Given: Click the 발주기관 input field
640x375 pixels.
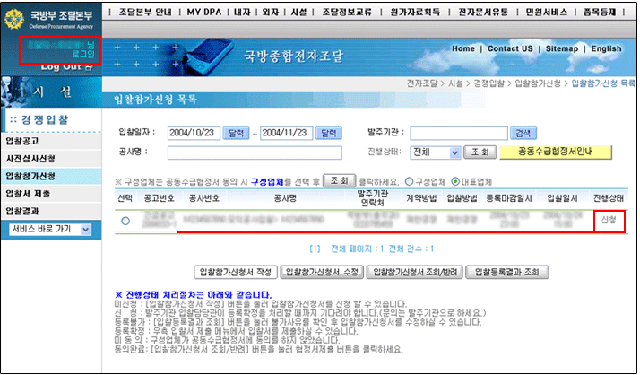Looking at the screenshot, I should point(459,133).
